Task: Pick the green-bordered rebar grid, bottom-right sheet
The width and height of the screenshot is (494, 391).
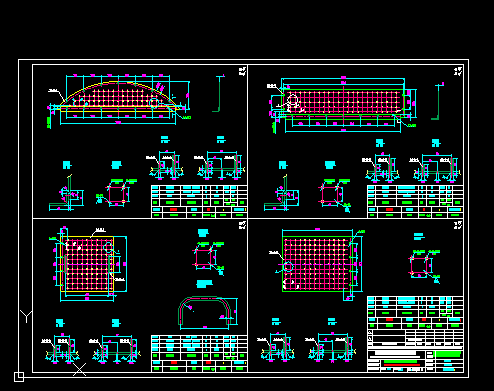Action: coord(317,264)
